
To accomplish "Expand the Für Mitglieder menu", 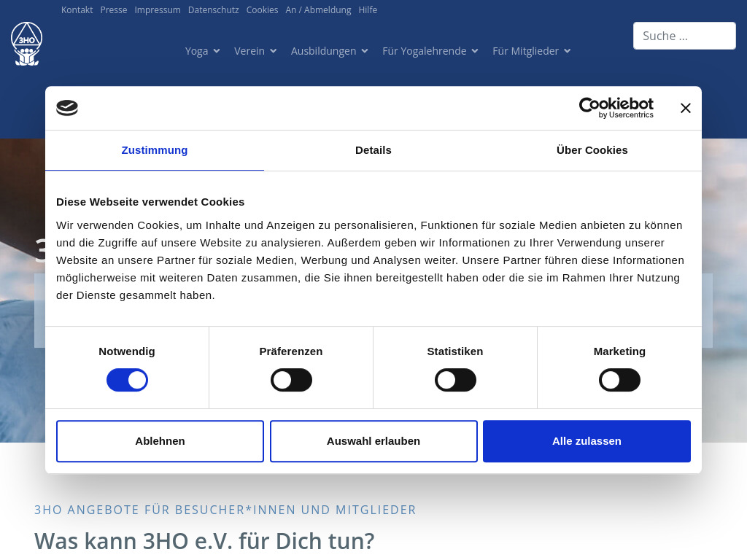I will (x=531, y=51).
